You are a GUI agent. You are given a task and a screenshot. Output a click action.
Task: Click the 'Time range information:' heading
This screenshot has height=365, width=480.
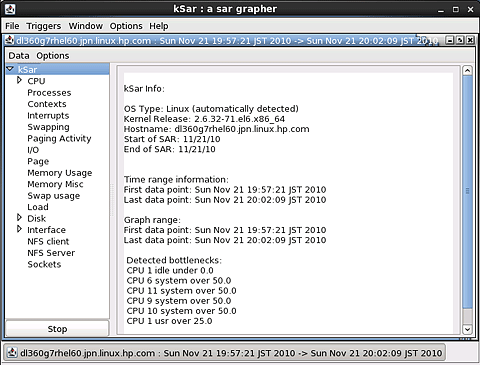click(176, 180)
